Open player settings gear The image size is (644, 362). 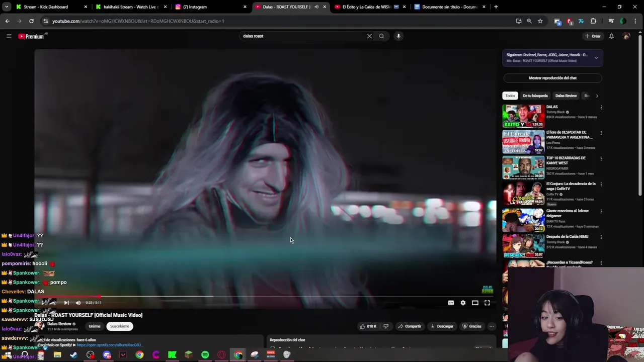tap(463, 303)
